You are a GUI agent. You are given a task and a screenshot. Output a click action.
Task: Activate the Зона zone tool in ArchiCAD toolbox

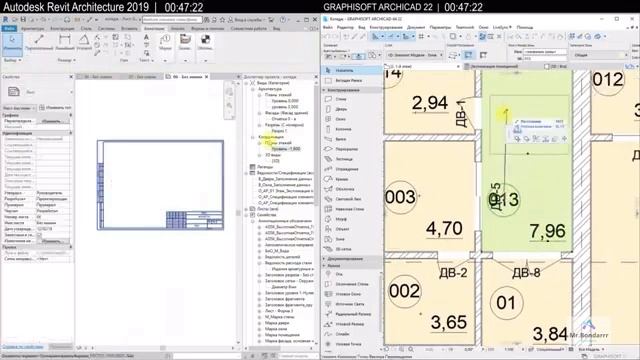(x=352, y=239)
